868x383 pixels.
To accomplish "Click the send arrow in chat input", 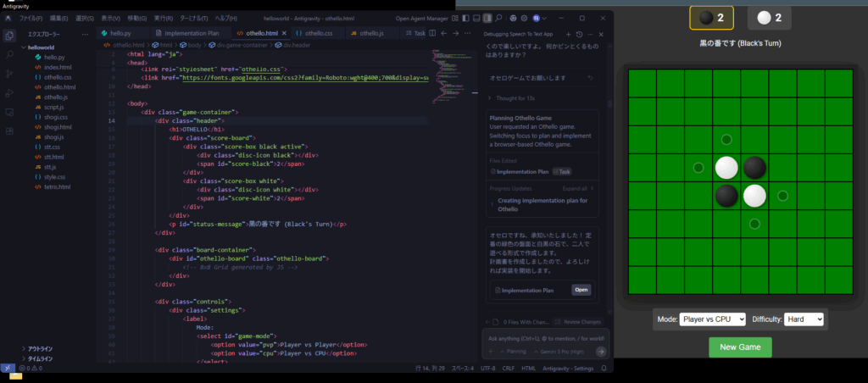I will pyautogui.click(x=601, y=351).
